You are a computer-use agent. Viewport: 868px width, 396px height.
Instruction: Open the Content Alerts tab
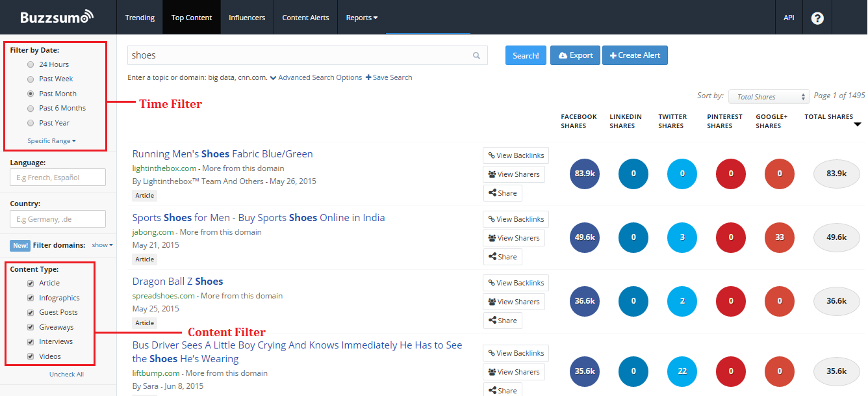305,18
